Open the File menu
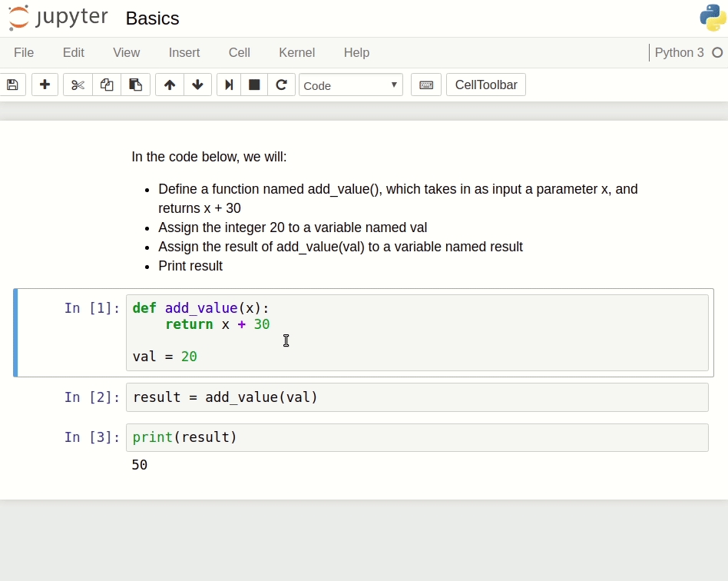 pos(24,52)
